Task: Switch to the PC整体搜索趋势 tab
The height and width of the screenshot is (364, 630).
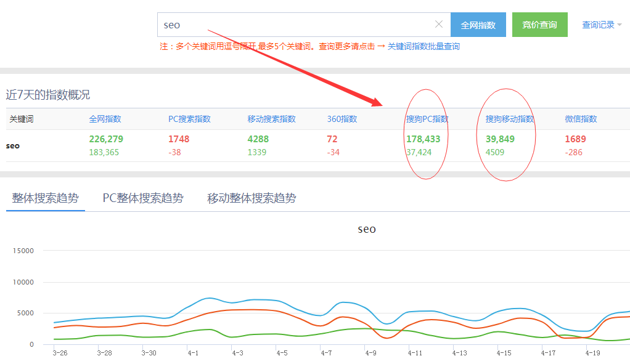Action: tap(143, 198)
